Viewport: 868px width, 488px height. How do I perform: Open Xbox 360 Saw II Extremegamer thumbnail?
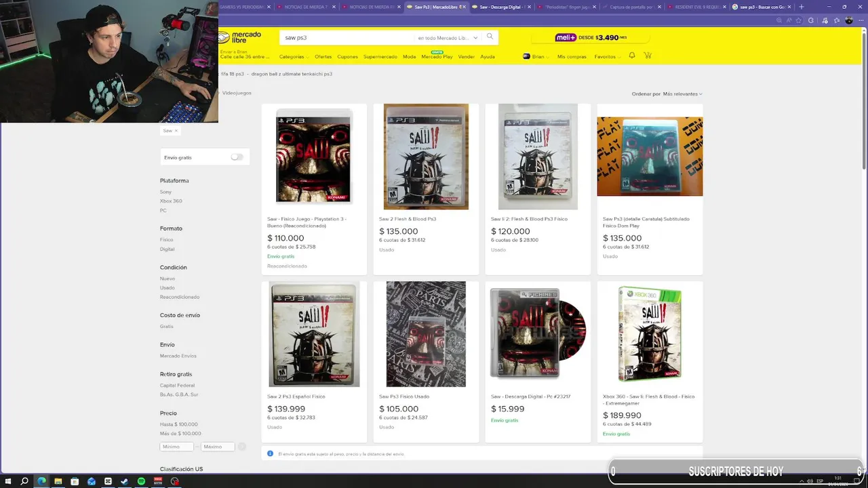650,334
